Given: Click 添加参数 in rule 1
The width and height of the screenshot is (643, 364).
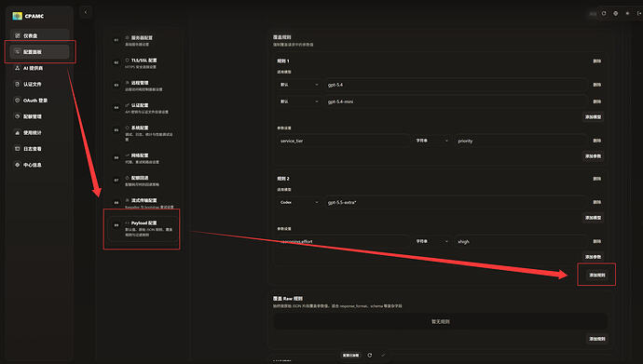Looking at the screenshot, I should [x=593, y=156].
